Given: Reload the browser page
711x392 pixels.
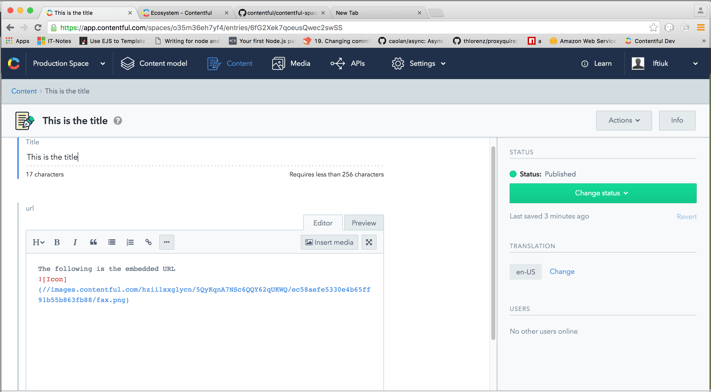Looking at the screenshot, I should tap(38, 28).
